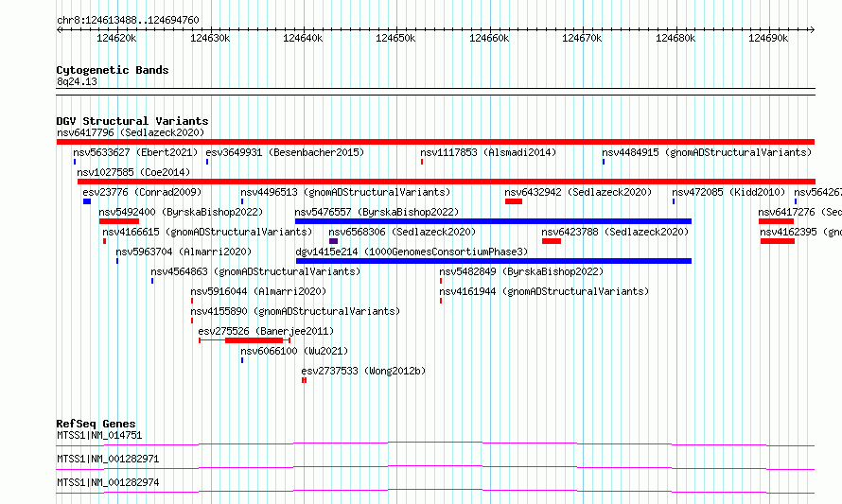Click the nsv6417276 variant label
Viewport: 842px width, 504px height.
click(799, 212)
